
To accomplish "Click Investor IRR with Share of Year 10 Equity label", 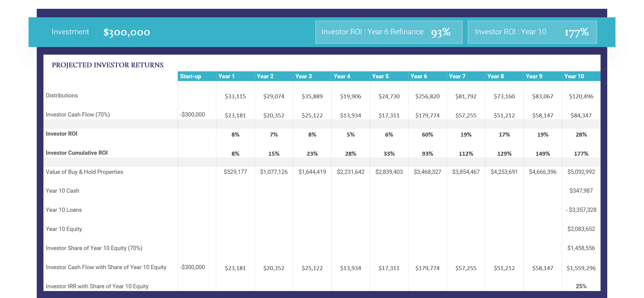I will tap(97, 286).
